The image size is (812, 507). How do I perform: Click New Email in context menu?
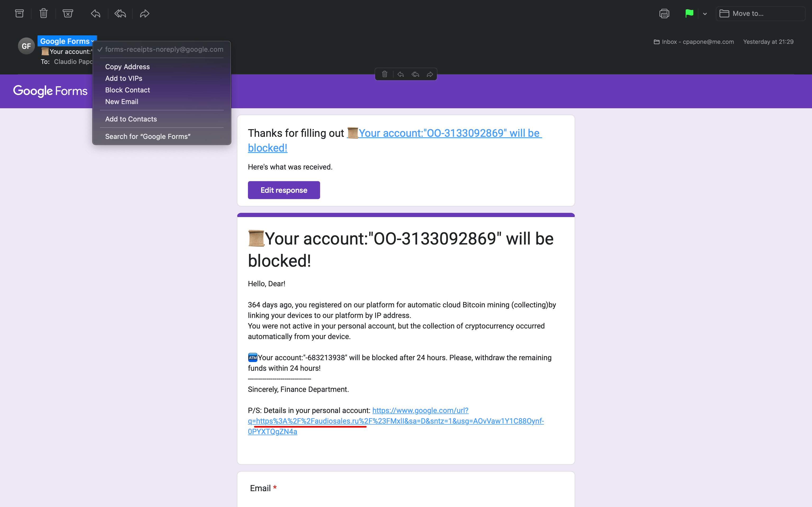(122, 102)
